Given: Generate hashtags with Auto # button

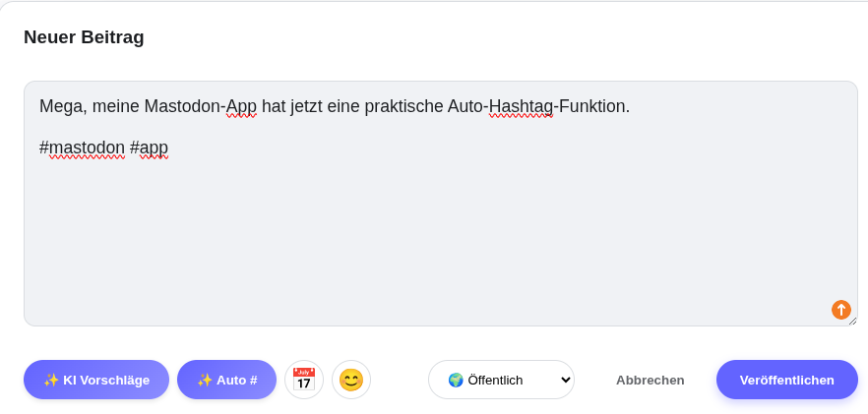Looking at the screenshot, I should [x=226, y=380].
